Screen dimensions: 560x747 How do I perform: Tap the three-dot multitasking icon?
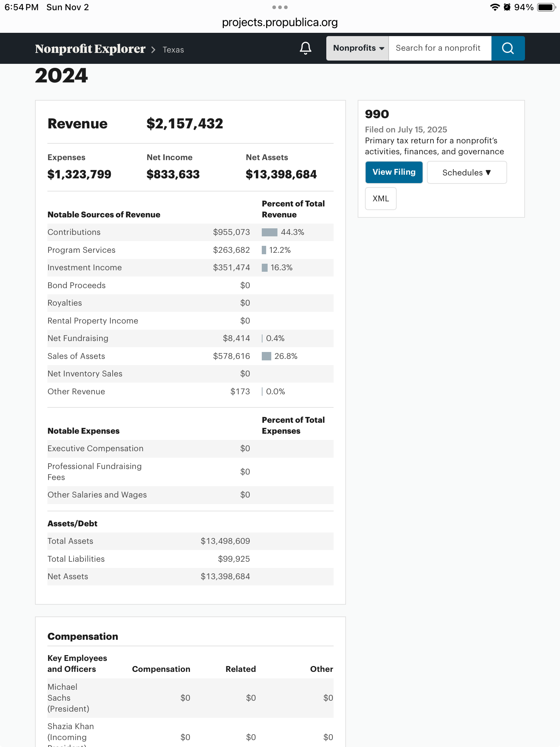tap(280, 7)
